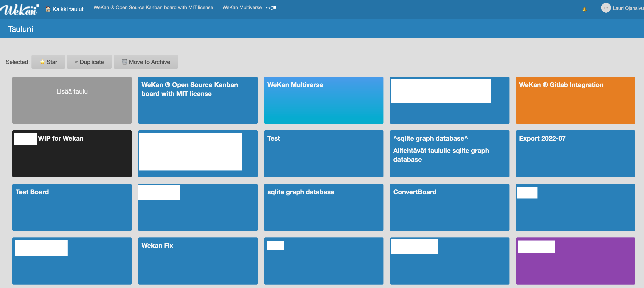The height and width of the screenshot is (288, 644).
Task: Open Lauri Ojansivu user menu
Action: coord(628,8)
